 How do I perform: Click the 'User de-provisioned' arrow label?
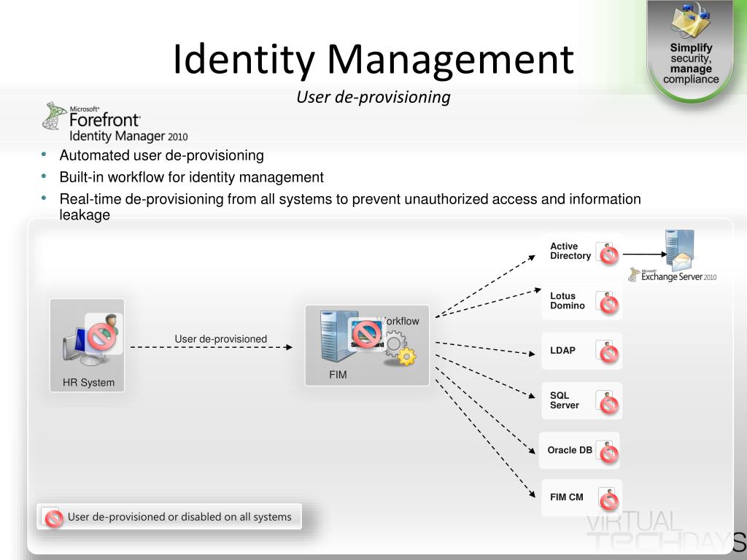pos(220,339)
